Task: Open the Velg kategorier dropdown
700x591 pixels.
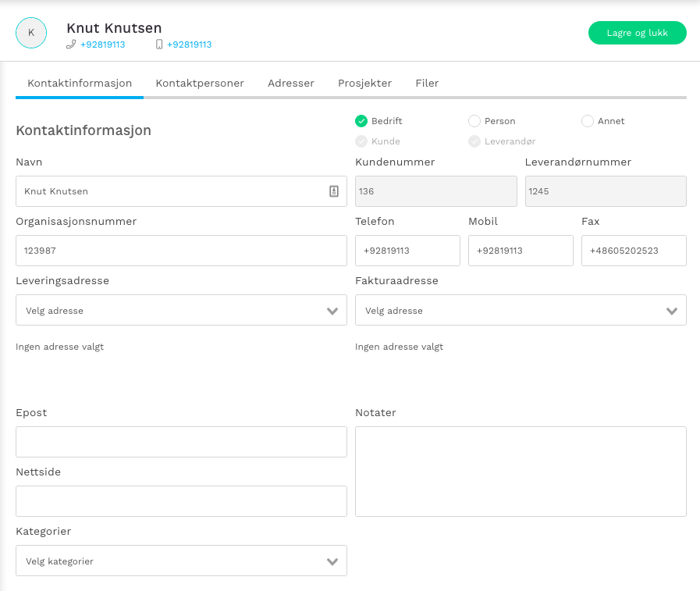Action: 181,561
